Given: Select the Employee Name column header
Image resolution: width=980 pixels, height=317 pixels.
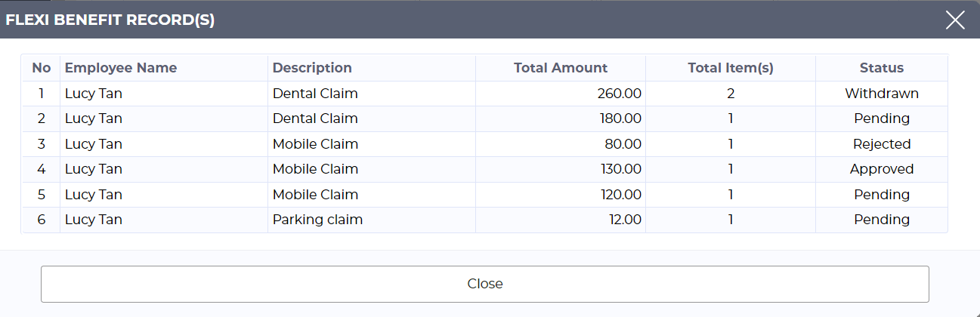Looking at the screenshot, I should click(x=121, y=68).
